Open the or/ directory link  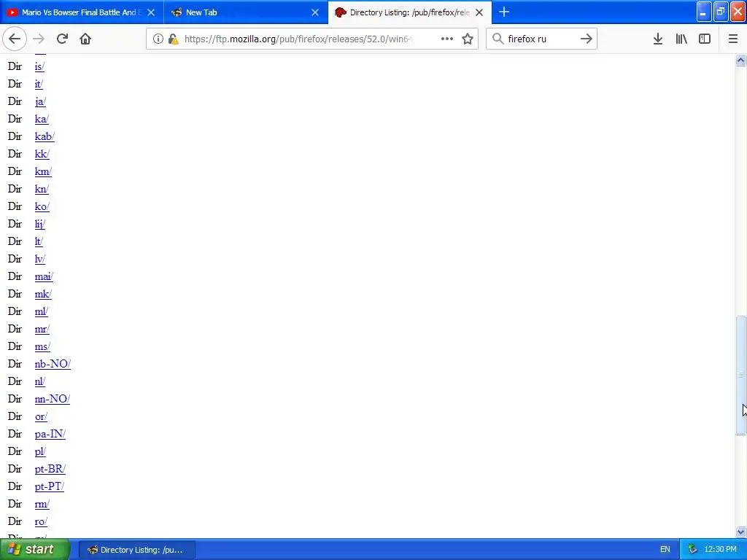(x=41, y=416)
